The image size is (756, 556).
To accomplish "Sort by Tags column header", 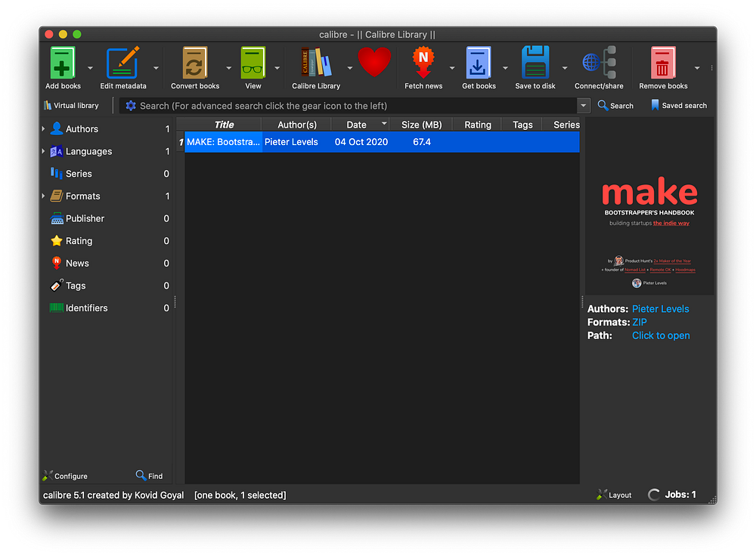I will tap(522, 125).
